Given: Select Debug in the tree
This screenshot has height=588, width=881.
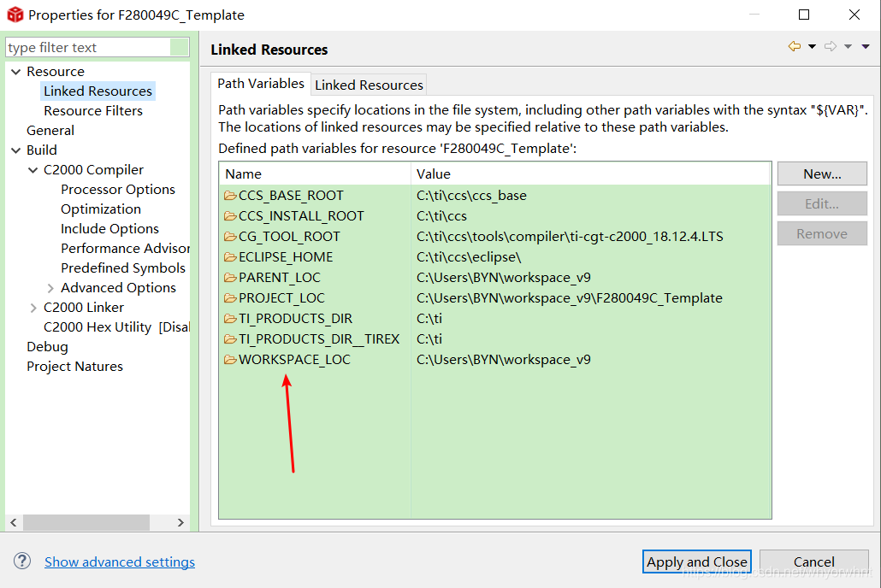Looking at the screenshot, I should pyautogui.click(x=47, y=346).
